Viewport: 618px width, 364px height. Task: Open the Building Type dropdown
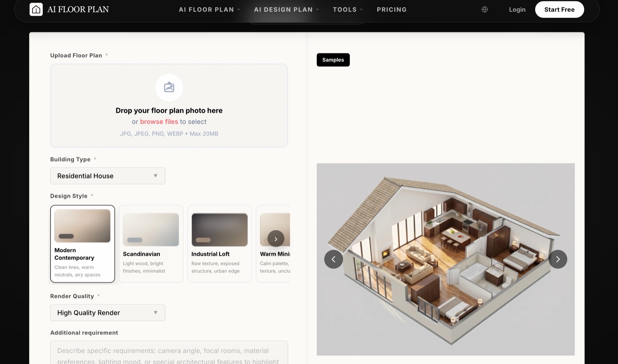coord(108,176)
